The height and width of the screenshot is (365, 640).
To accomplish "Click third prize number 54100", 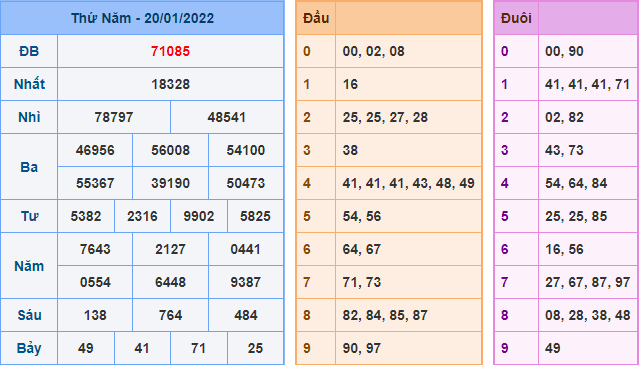I will click(x=246, y=150).
